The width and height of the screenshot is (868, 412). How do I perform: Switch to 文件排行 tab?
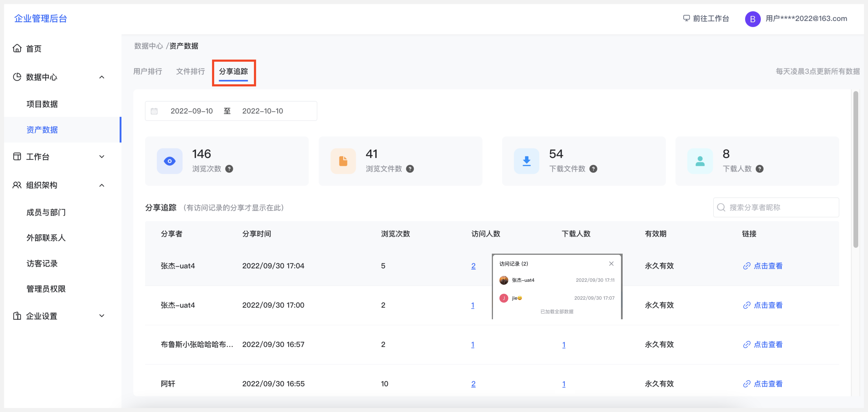(x=191, y=71)
